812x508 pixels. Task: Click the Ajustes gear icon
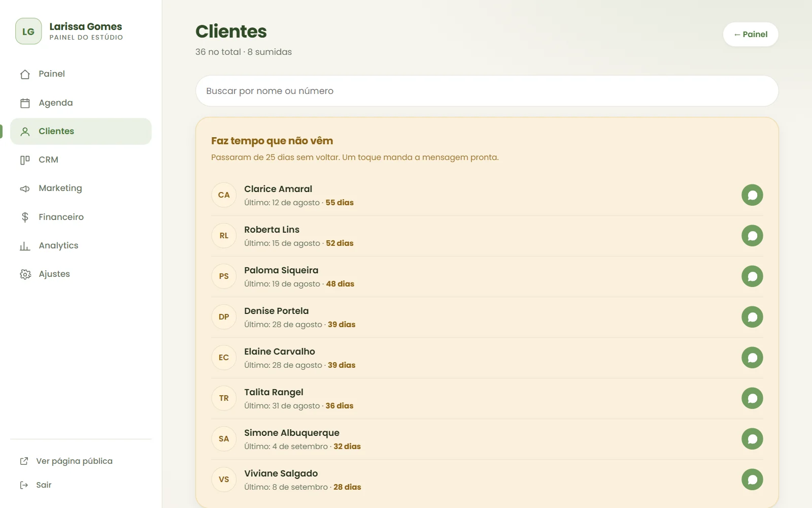pyautogui.click(x=25, y=274)
